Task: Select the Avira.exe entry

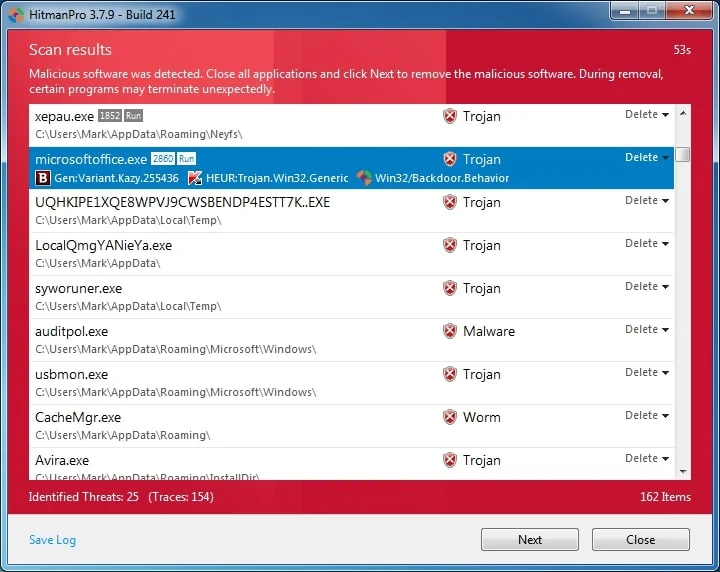Action: 62,460
